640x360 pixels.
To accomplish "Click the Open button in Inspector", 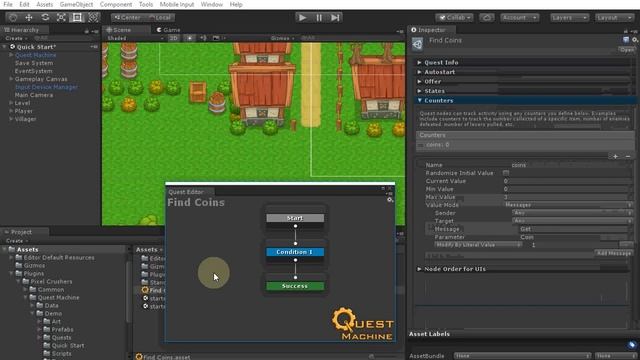I will [626, 49].
